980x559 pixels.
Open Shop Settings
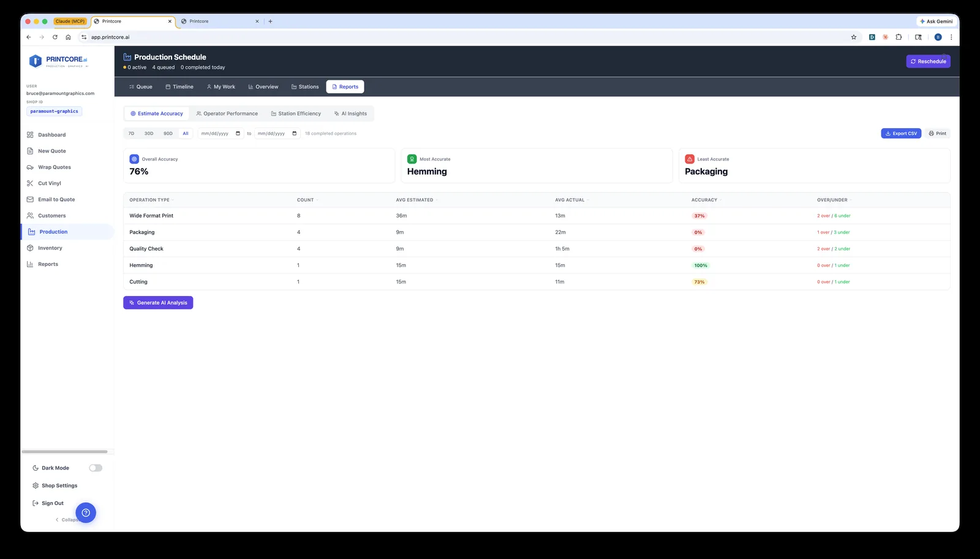pyautogui.click(x=55, y=485)
